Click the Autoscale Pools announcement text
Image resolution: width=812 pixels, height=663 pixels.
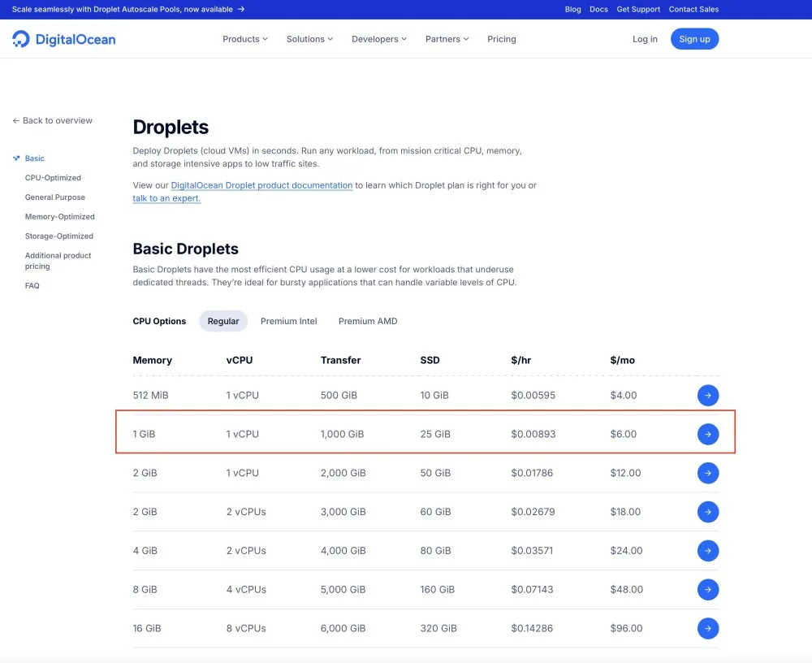[123, 9]
